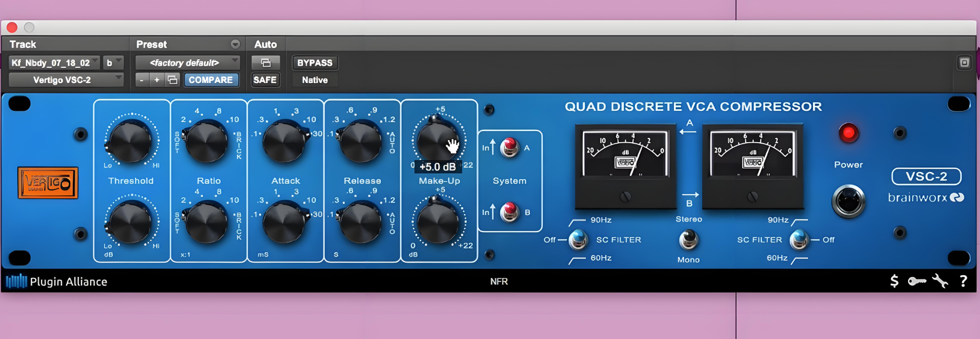
Task: Click the VSC-2 model badge
Action: pos(926,177)
